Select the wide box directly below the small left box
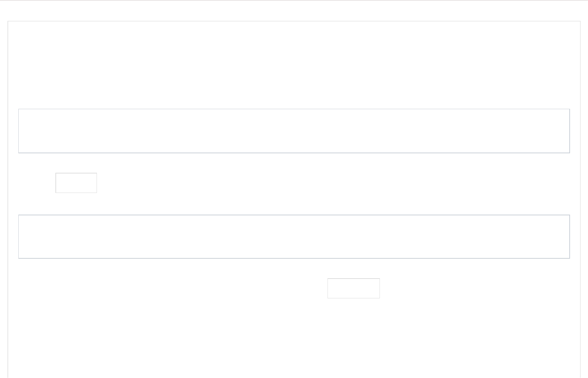 (x=294, y=236)
